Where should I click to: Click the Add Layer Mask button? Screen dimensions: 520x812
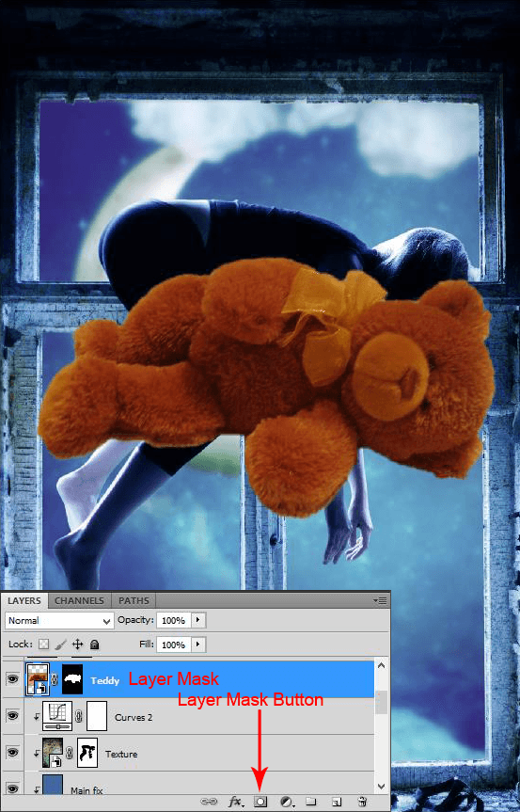click(260, 802)
